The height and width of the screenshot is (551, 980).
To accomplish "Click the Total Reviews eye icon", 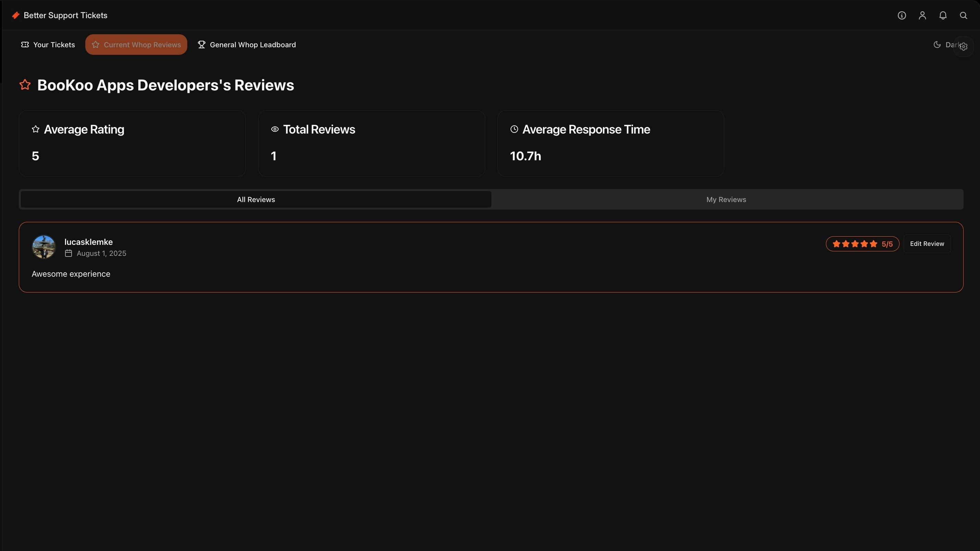I will 275,129.
